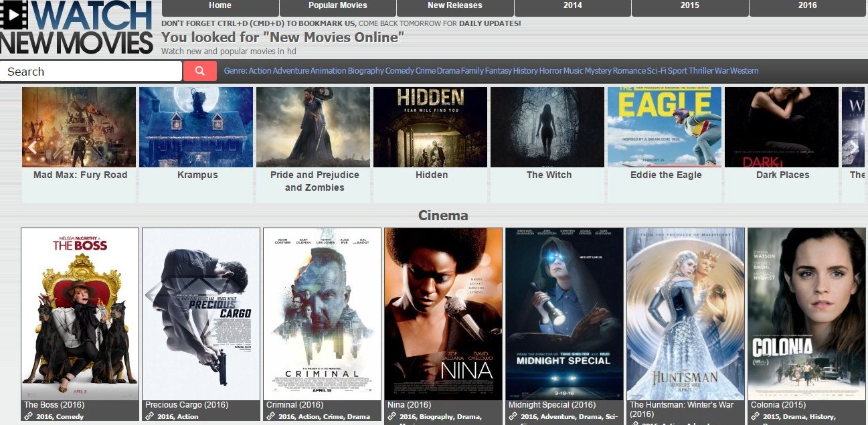Click the link icon under Nina (2016)
Screen dimensions: 868x425
(x=392, y=416)
